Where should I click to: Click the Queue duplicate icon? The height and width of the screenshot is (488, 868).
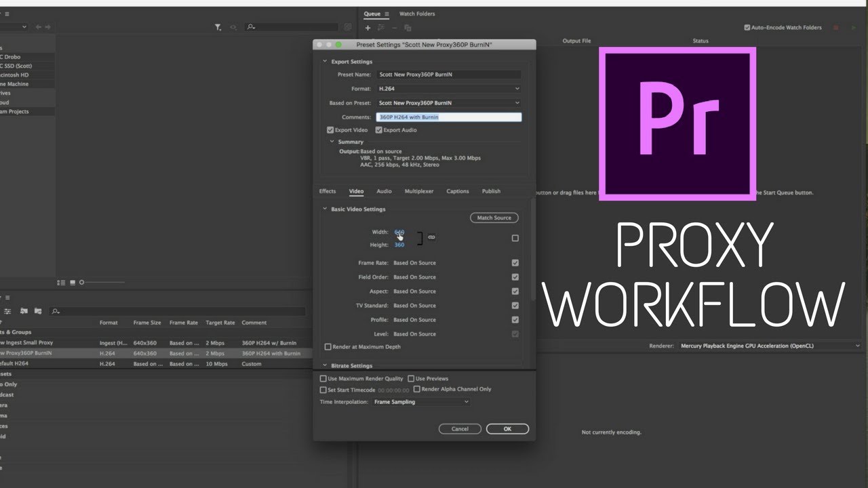click(408, 28)
